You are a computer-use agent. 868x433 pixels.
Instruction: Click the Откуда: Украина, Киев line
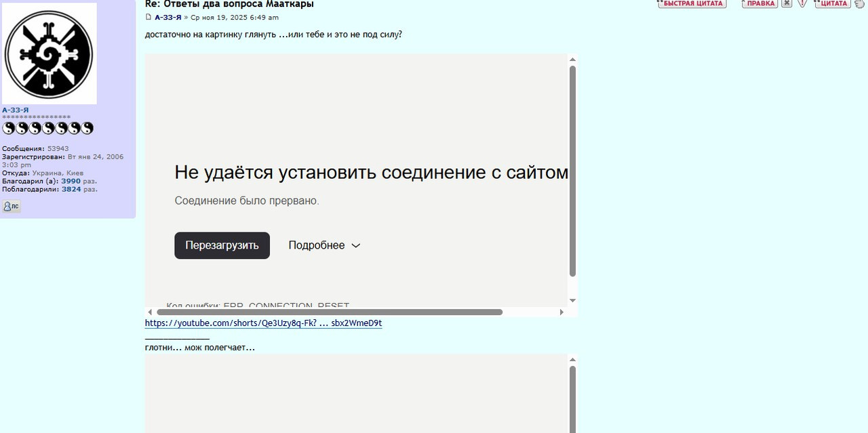pyautogui.click(x=43, y=173)
